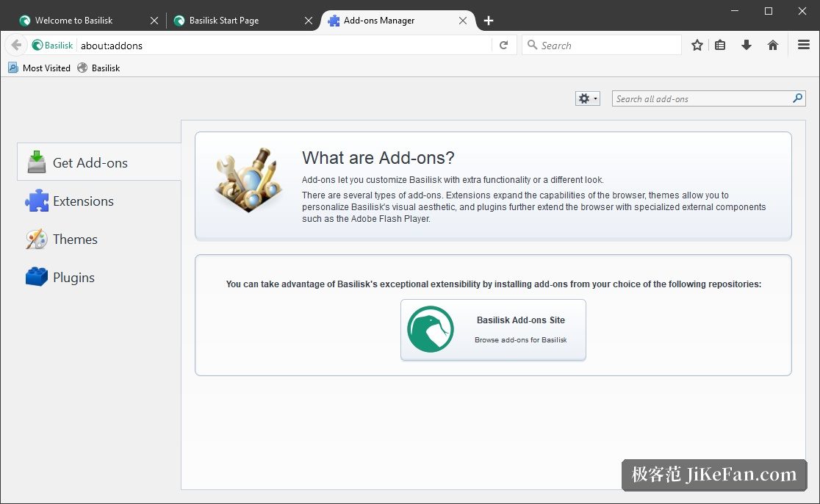The height and width of the screenshot is (504, 820).
Task: Close the Welcome to Basilisk tab
Action: [x=154, y=21]
